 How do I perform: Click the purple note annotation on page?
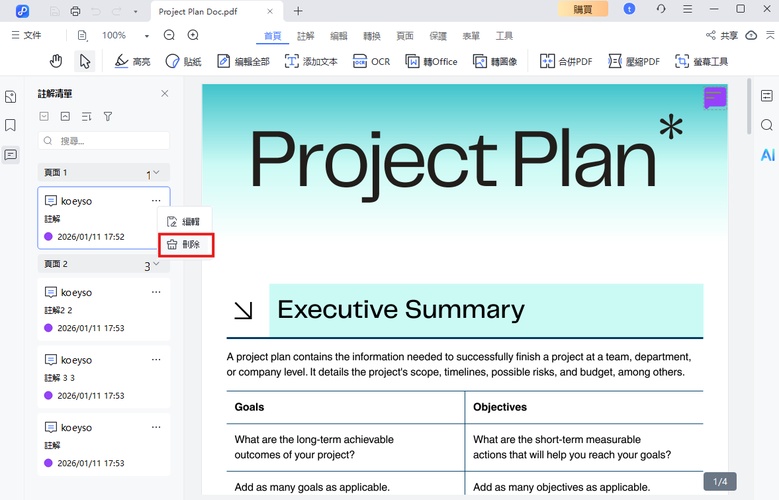[714, 98]
